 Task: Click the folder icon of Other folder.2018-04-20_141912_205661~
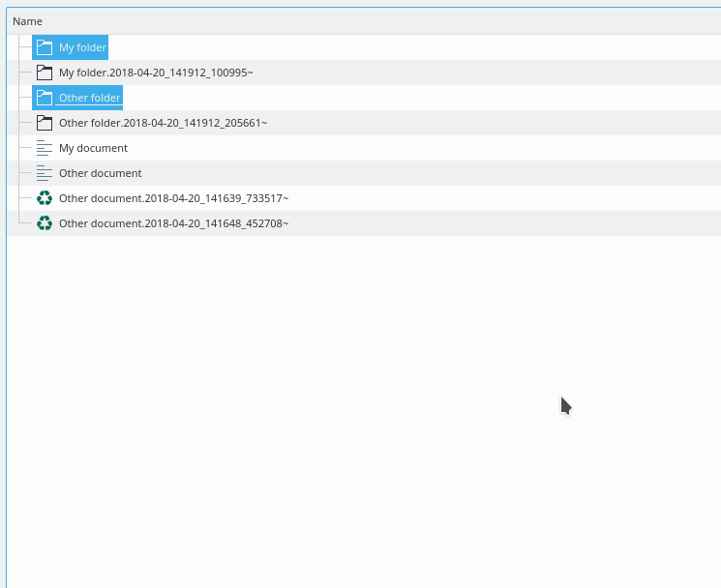[x=45, y=123]
